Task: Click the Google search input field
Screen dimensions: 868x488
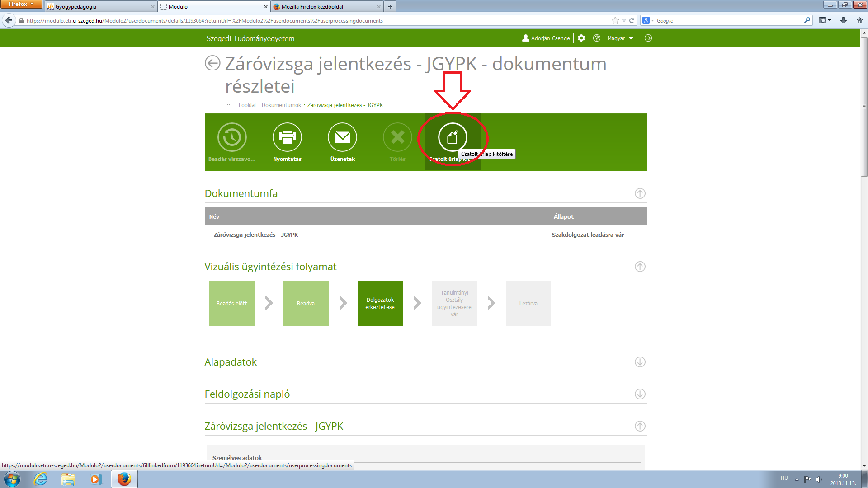Action: click(x=728, y=21)
